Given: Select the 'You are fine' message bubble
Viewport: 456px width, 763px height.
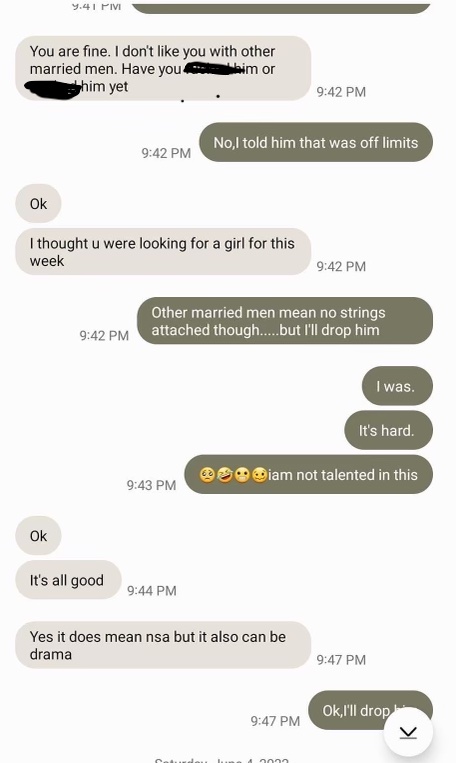Looking at the screenshot, I should coord(163,68).
